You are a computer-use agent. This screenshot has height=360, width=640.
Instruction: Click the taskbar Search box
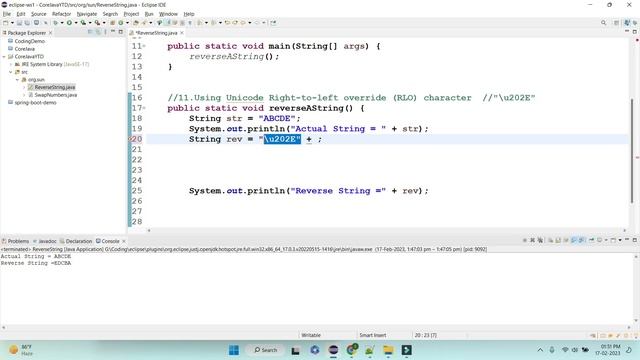click(x=265, y=350)
